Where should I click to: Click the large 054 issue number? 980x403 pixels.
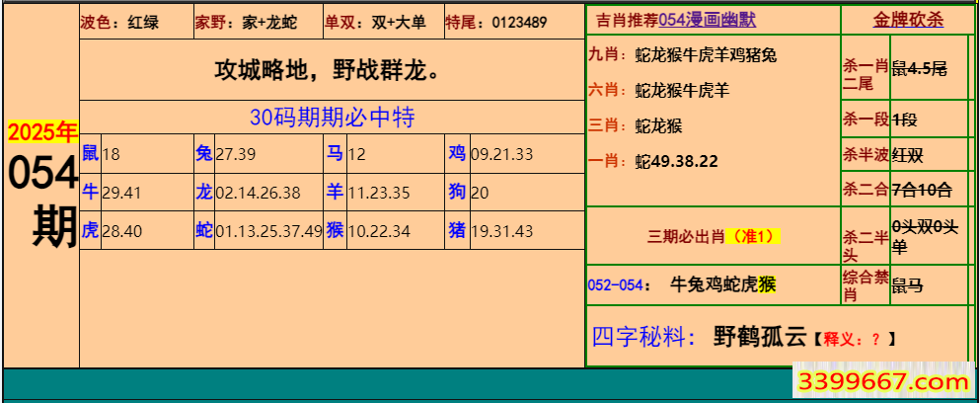42,173
